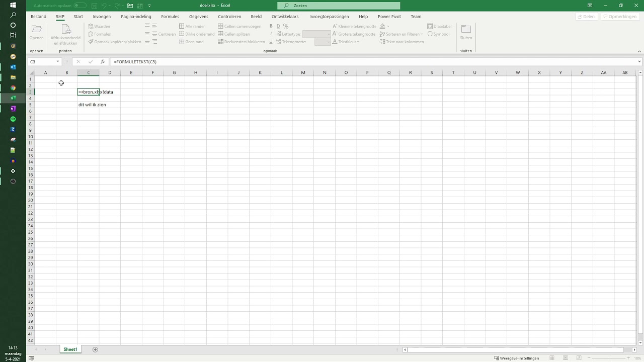Click the formula bar text =FORMULETEKST(C5)
This screenshot has height=362, width=644.
[135, 61]
